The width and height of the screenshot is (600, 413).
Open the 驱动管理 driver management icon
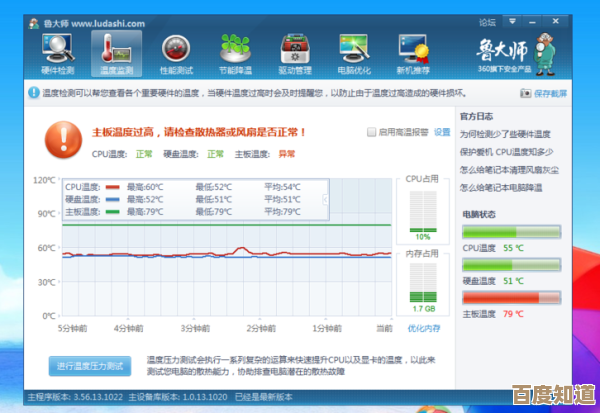294,52
